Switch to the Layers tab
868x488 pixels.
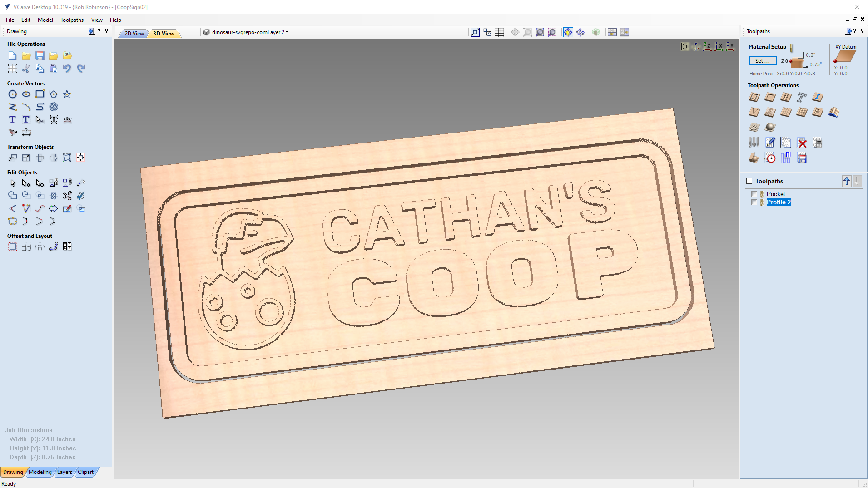coord(64,472)
